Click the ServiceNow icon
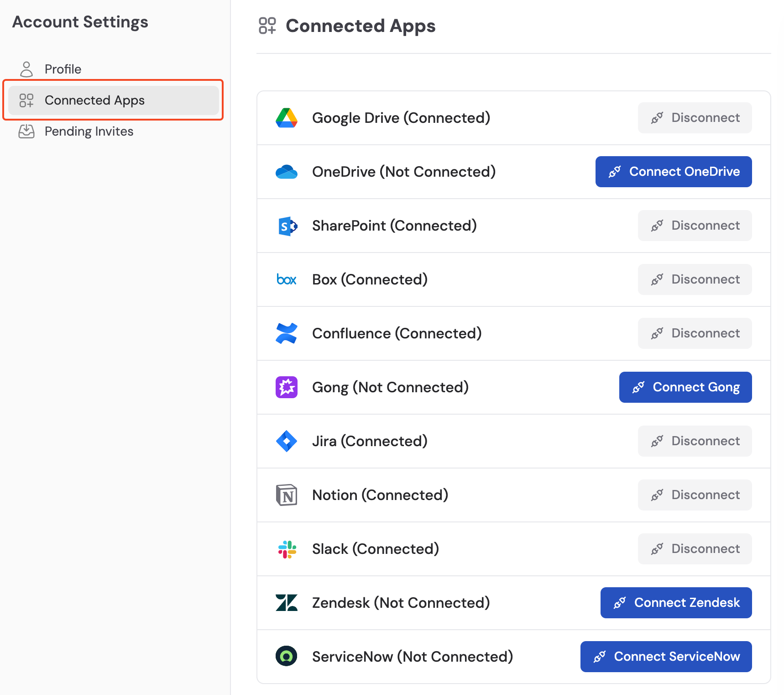The width and height of the screenshot is (784, 695). (x=287, y=657)
